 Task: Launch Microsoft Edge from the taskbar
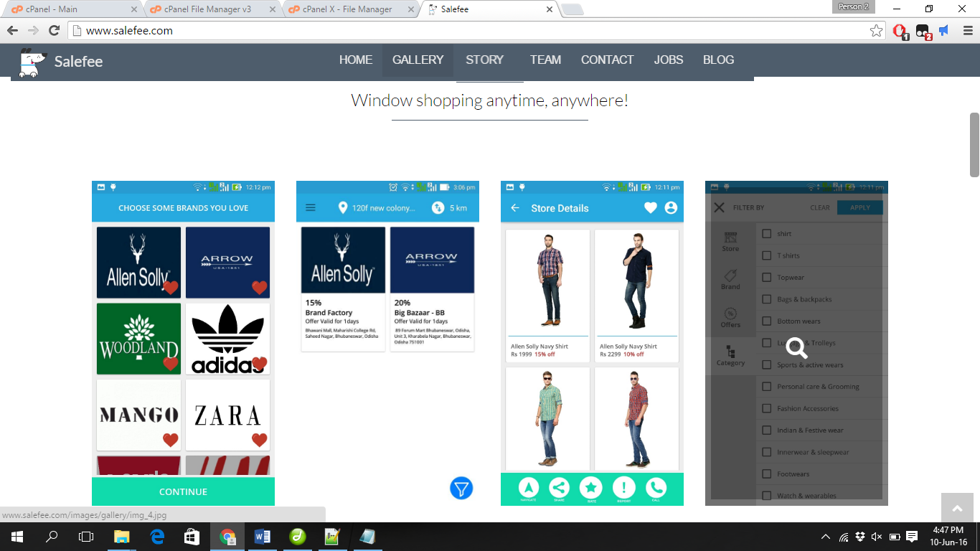pyautogui.click(x=157, y=536)
